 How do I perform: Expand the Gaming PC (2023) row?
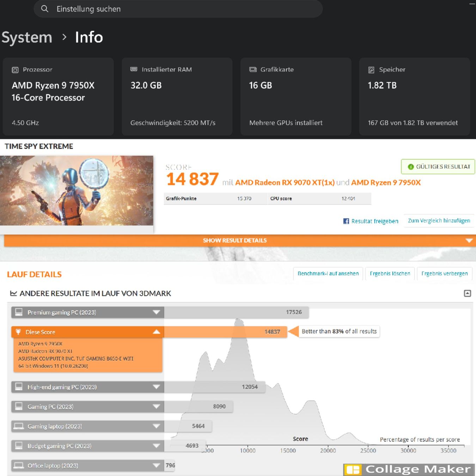157,407
